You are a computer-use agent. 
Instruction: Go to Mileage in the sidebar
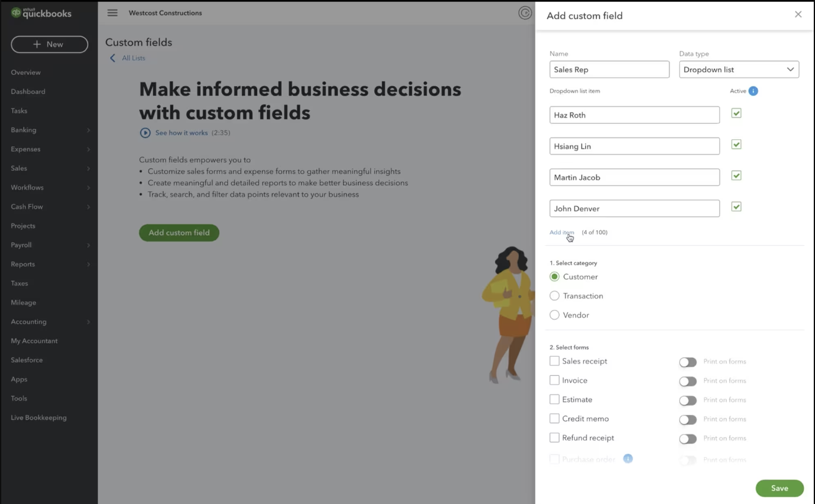[24, 303]
